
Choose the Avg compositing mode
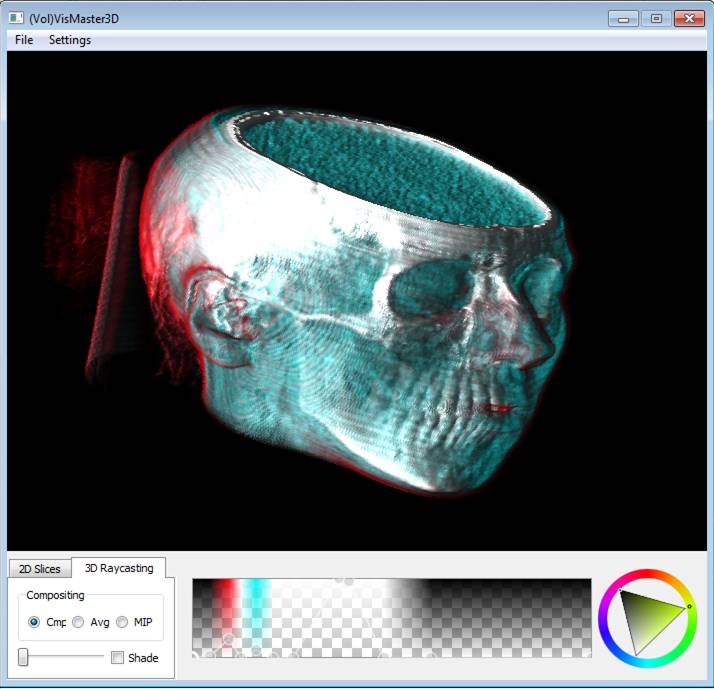click(x=78, y=622)
